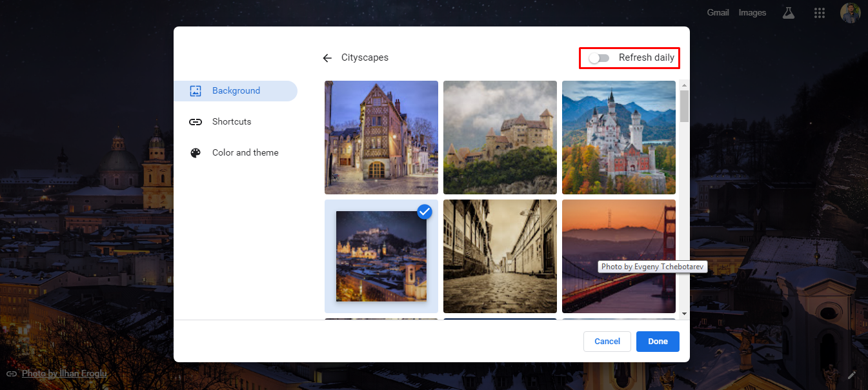
Task: Open the Photo by Ilhan Eroglu credit link
Action: tap(65, 374)
